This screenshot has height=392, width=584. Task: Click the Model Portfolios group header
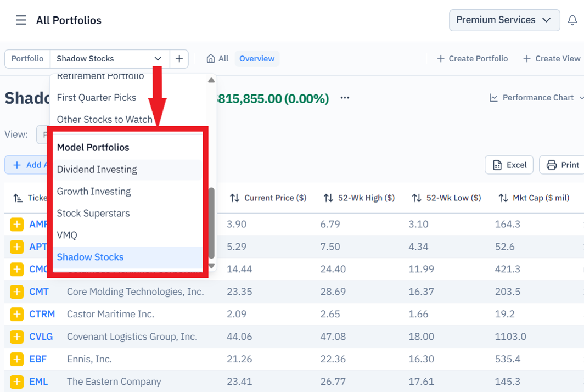pyautogui.click(x=93, y=148)
